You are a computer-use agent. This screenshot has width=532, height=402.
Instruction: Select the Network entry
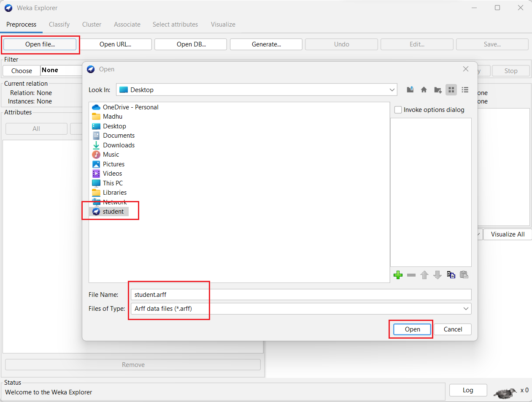(x=109, y=202)
